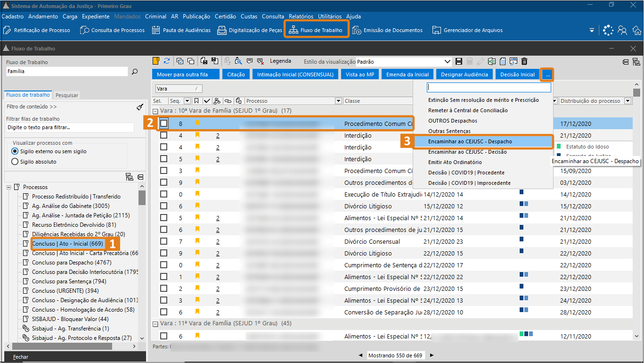Check the Execução de Título Extrajudicial row box
Image resolution: width=644 pixels, height=363 pixels.
coord(163,194)
